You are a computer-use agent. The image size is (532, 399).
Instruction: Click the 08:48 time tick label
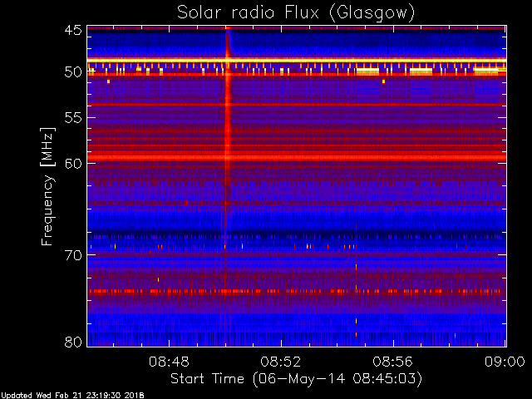(169, 362)
